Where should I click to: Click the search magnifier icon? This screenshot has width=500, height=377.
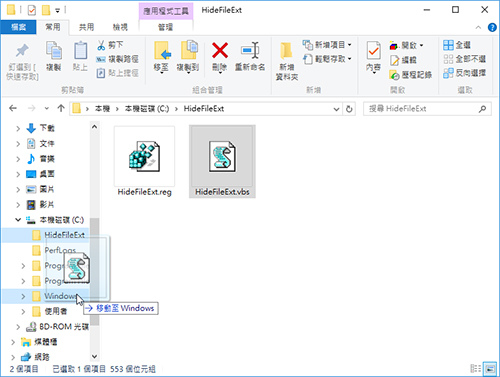coord(482,109)
